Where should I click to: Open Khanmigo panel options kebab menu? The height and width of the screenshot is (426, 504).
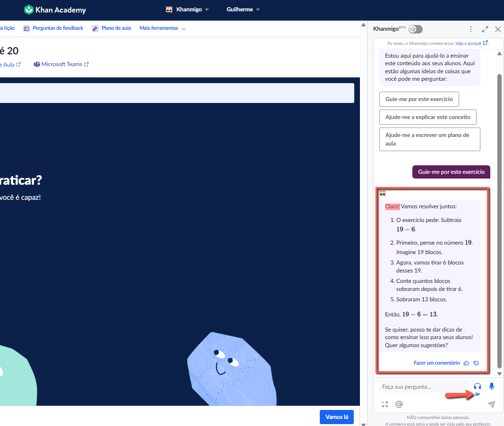click(x=471, y=29)
